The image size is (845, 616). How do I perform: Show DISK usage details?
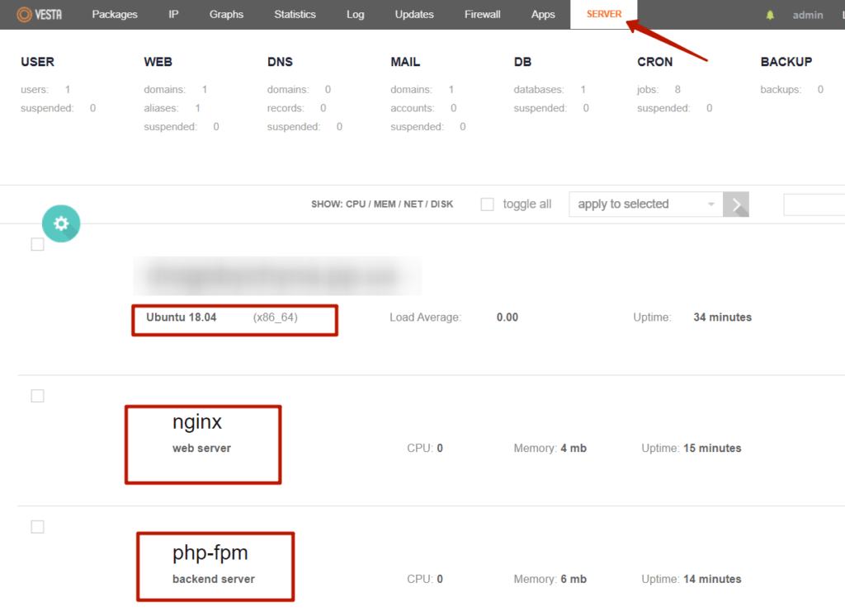[441, 205]
